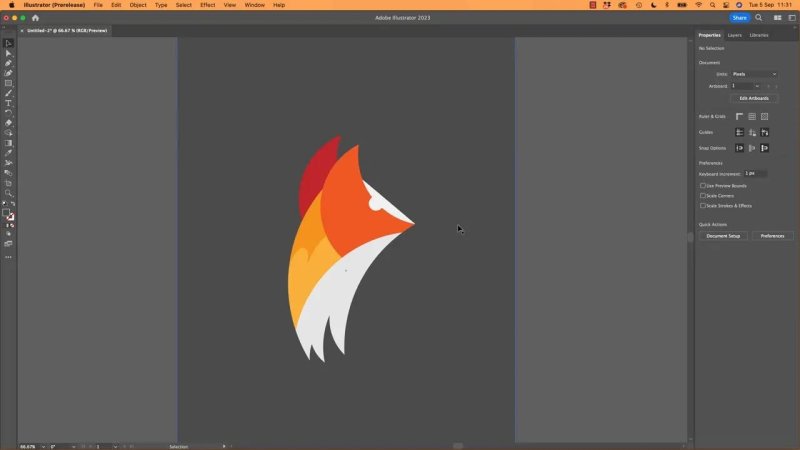800x450 pixels.
Task: Open the Apple menu
Action: (12, 5)
